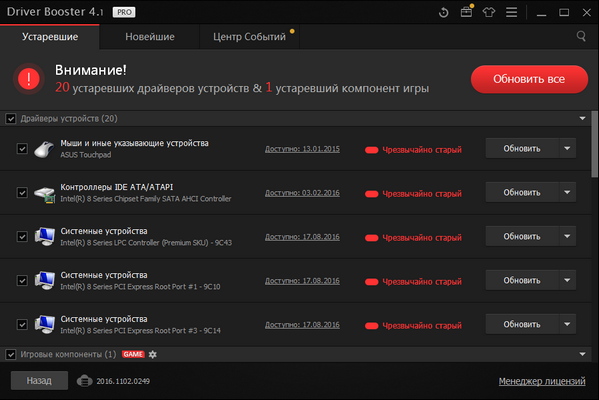599x400 pixels.
Task: Click the red warning exclamation icon
Action: [x=29, y=79]
